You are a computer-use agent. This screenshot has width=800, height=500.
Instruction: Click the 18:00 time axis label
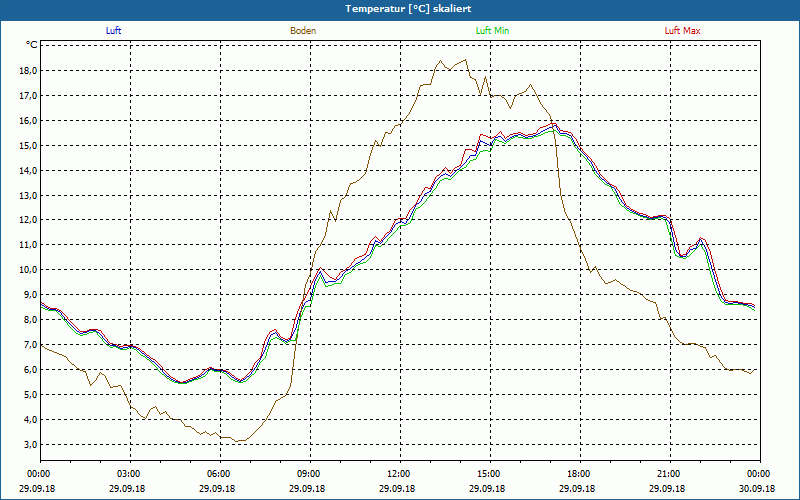pos(581,474)
